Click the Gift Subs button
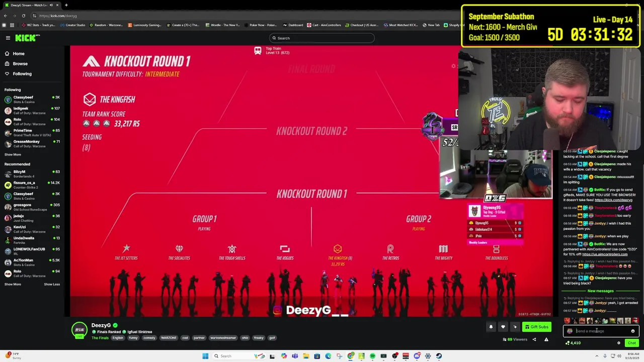Viewport: 644px width, 362px height. 536,327
